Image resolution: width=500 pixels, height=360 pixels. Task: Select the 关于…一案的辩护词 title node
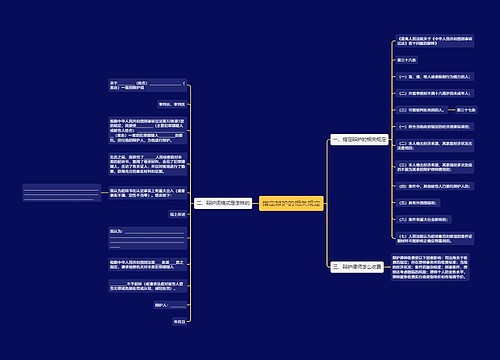[147, 85]
